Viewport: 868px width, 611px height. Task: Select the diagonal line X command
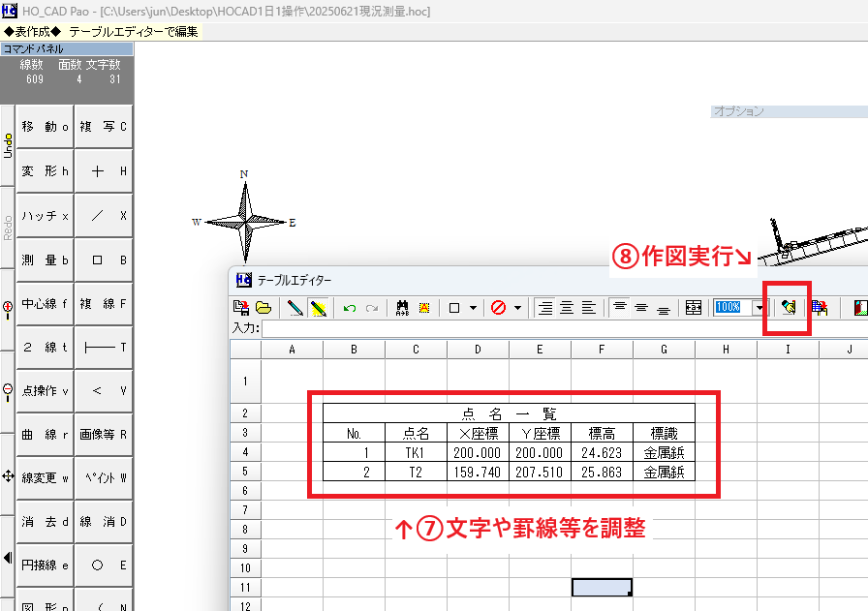pos(103,216)
